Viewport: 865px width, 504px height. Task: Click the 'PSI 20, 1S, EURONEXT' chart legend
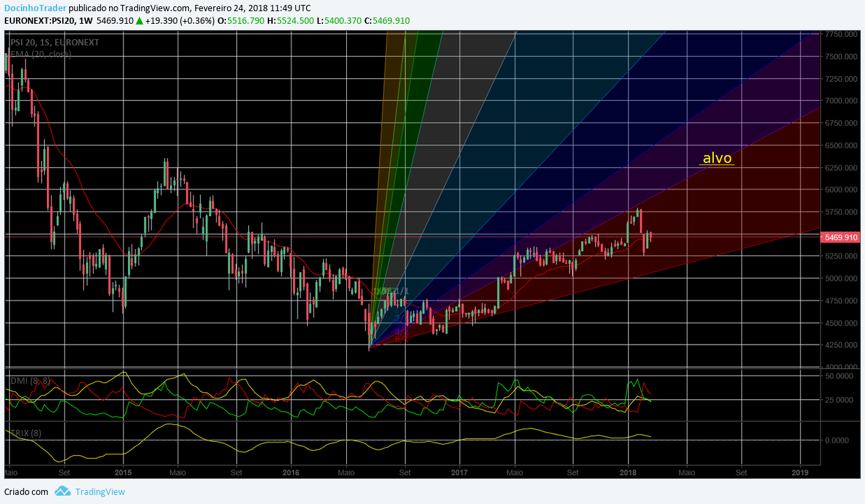(55, 43)
